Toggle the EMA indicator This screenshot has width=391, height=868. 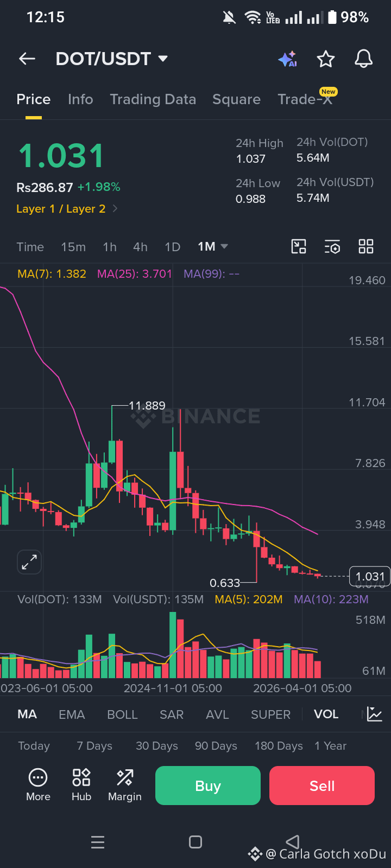72,714
